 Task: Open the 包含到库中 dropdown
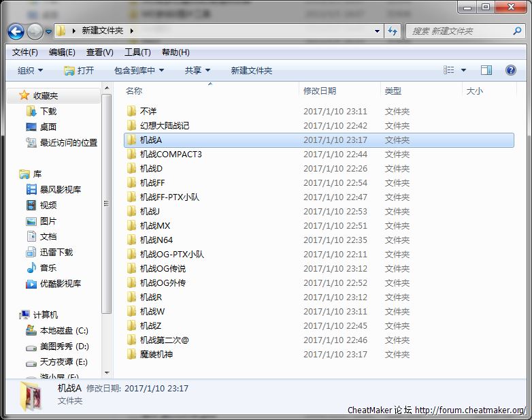(x=139, y=70)
